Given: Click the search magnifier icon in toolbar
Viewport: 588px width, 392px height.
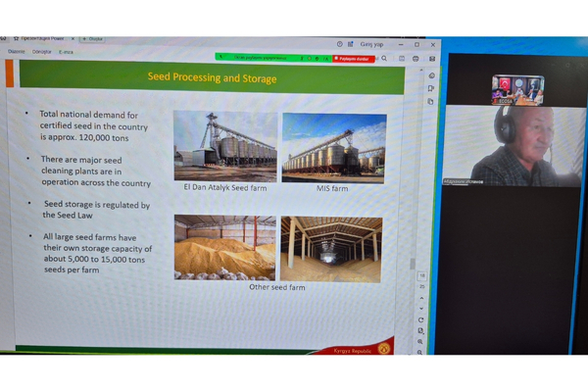Looking at the screenshot, I should pos(384,58).
